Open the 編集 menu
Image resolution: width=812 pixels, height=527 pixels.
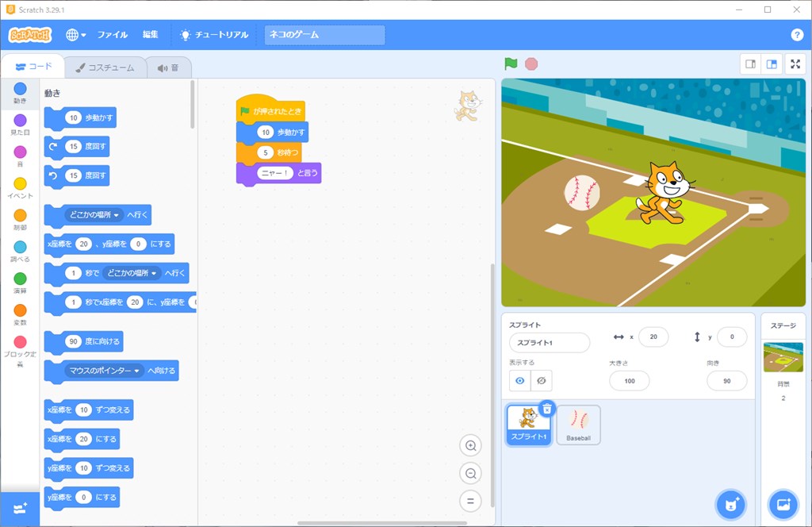click(150, 35)
